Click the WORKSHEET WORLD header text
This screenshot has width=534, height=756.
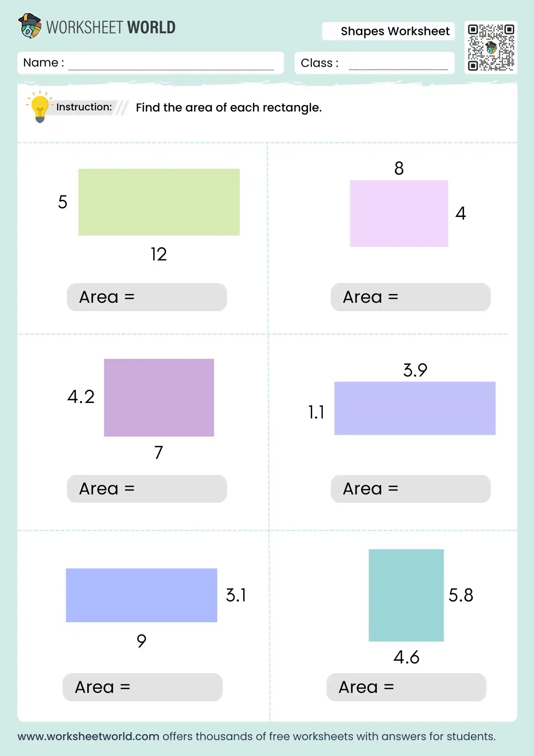(x=111, y=27)
